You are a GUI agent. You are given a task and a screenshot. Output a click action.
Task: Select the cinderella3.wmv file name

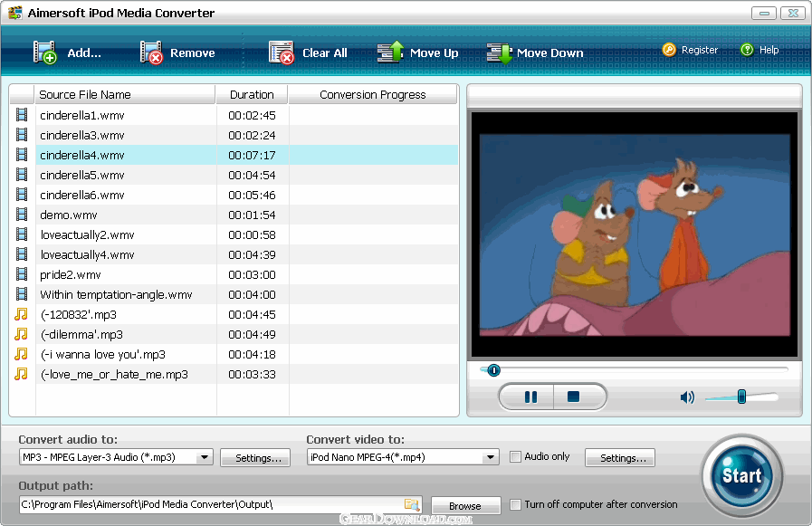click(x=82, y=135)
